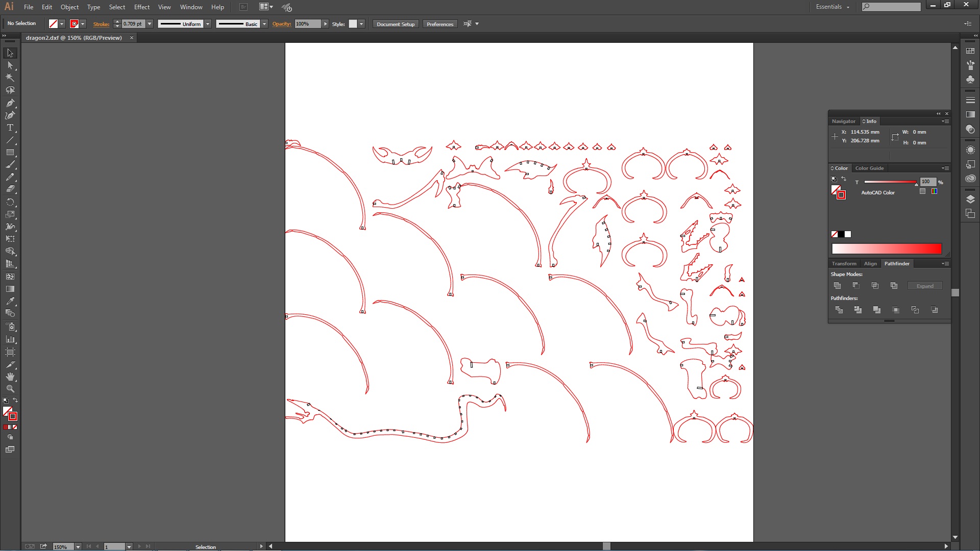The height and width of the screenshot is (551, 980).
Task: Select the Hand tool
Action: coord(10,377)
